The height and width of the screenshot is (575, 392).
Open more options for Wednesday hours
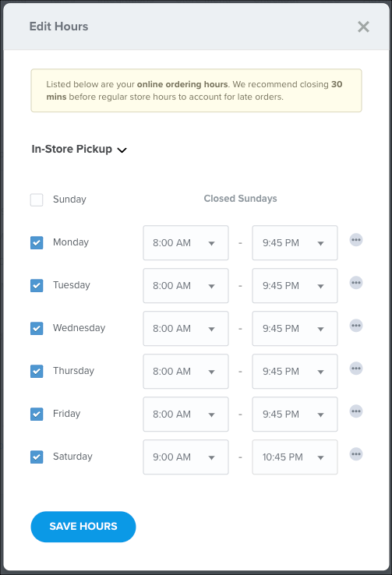tap(355, 326)
